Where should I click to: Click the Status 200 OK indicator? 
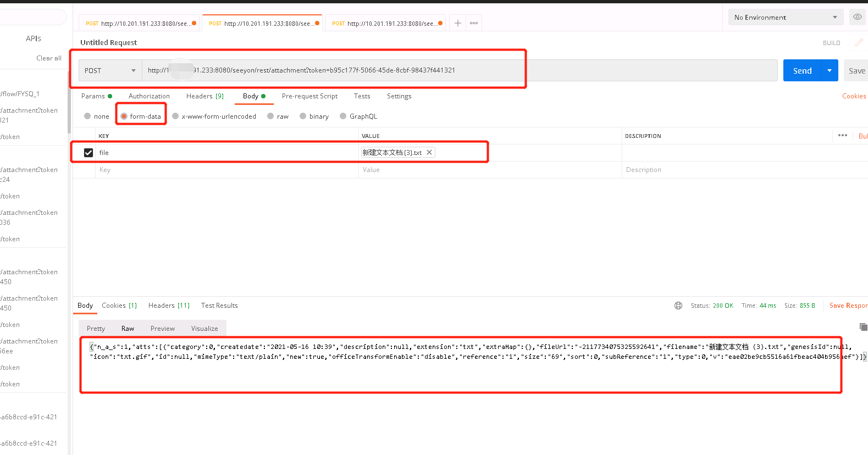coord(712,306)
